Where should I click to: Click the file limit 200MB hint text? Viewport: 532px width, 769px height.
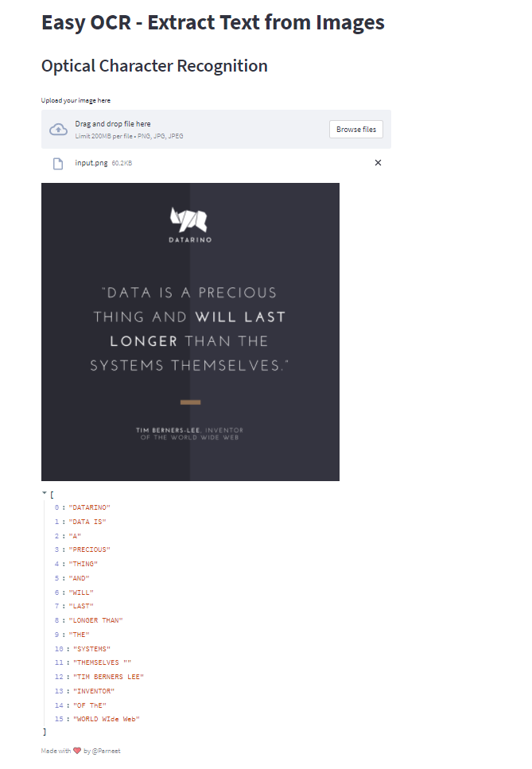(x=129, y=136)
